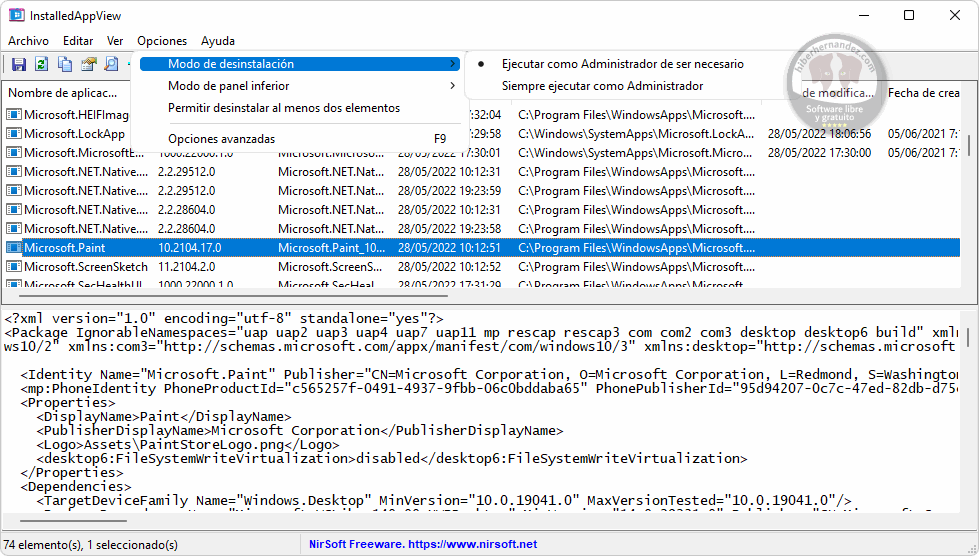
Task: Click date cell 28/05/2022 18:06:56
Action: coord(819,134)
